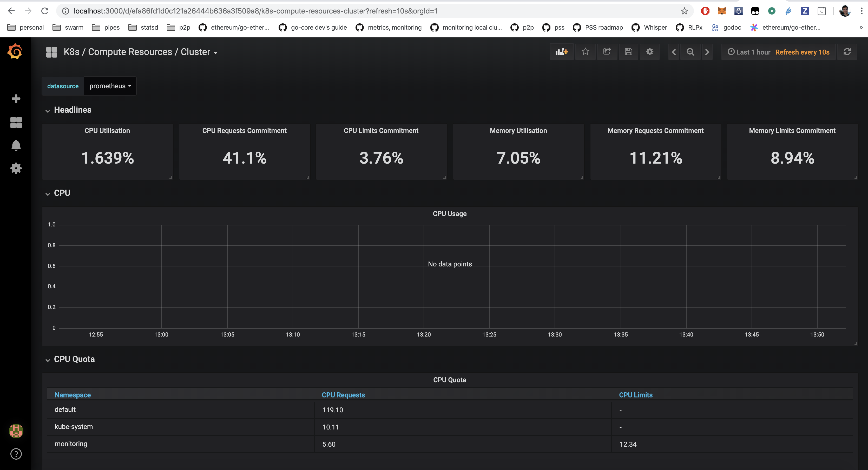
Task: Open sidebar Dashboards grid icon
Action: click(x=16, y=123)
